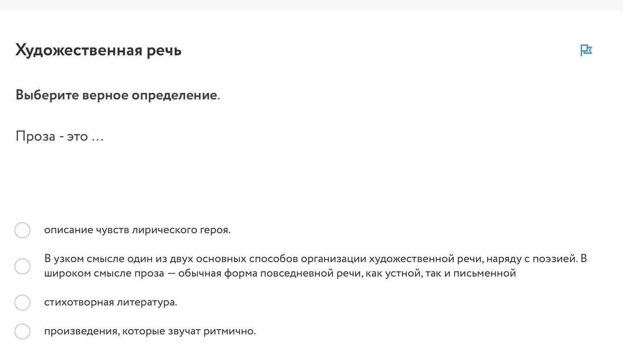The height and width of the screenshot is (364, 623).
Task: Click answer text 'описание чувств лирического героя.'
Action: (x=137, y=230)
